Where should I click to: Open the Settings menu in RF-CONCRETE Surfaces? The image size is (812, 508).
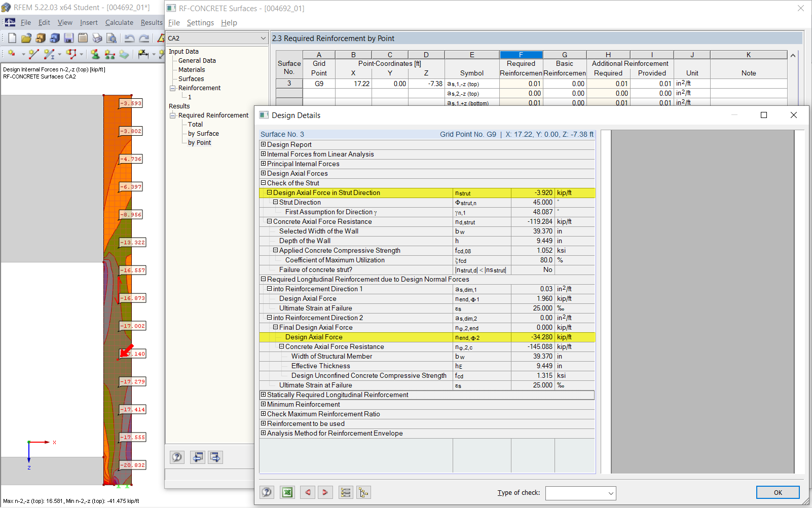tap(200, 22)
